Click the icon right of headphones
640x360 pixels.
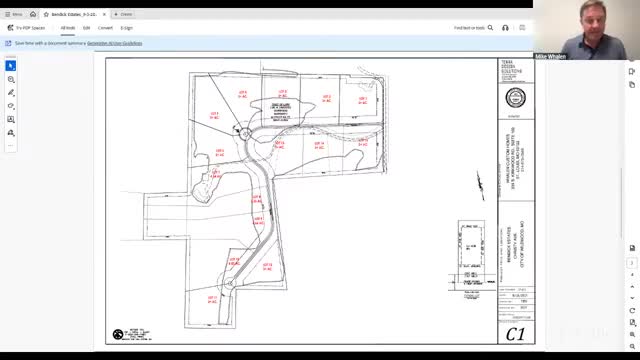(x=522, y=28)
